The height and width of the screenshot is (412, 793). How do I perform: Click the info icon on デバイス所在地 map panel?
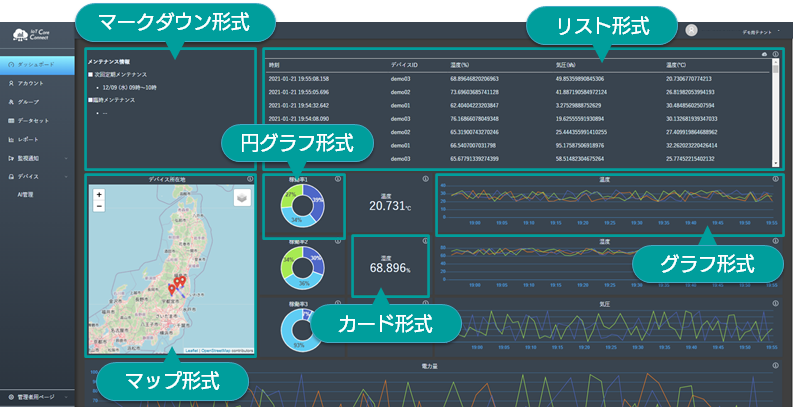coord(250,179)
